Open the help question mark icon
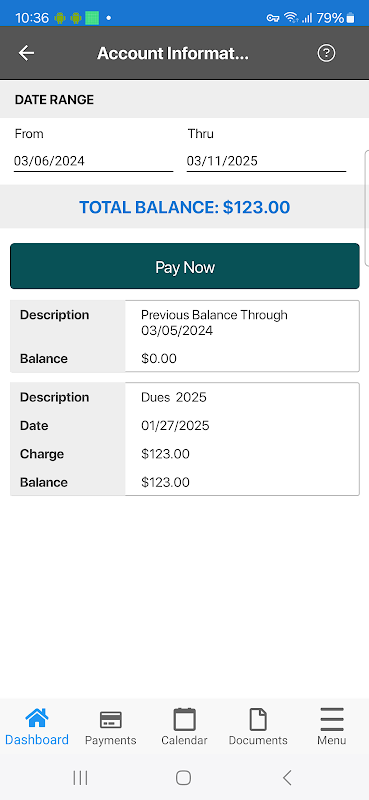The width and height of the screenshot is (369, 800). (326, 53)
